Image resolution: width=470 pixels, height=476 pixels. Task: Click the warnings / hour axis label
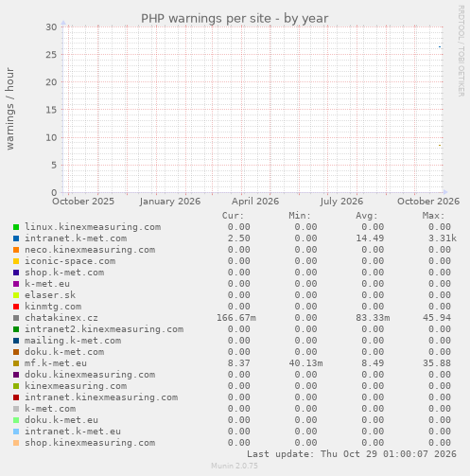[x=10, y=109]
